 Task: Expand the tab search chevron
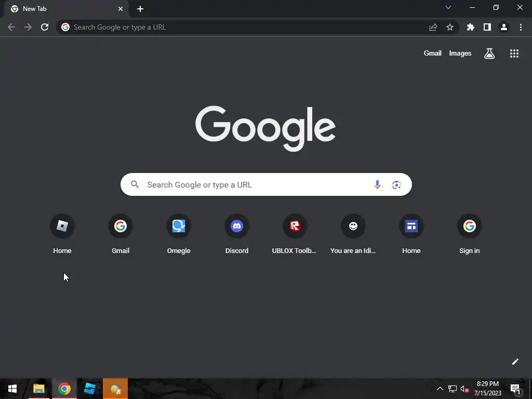point(448,7)
